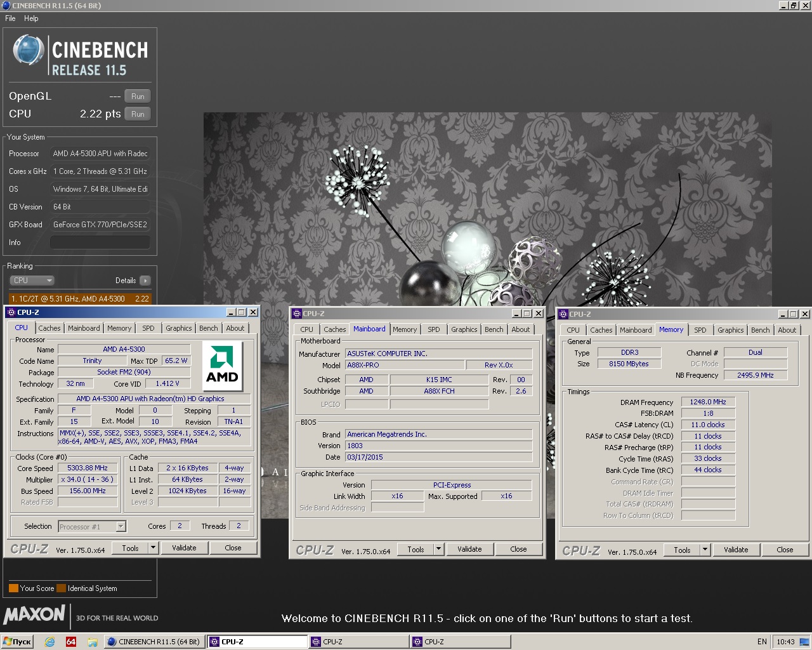Screen dimensions: 812x650
Task: Click Validate in the first CPU-Z window
Action: [x=184, y=548]
